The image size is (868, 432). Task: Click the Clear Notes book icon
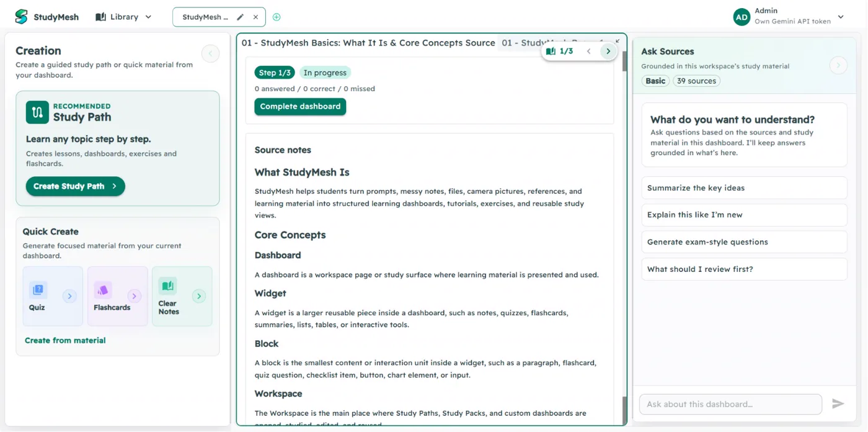(167, 286)
